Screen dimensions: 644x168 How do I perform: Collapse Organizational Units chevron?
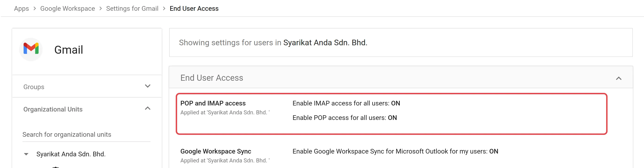[148, 108]
